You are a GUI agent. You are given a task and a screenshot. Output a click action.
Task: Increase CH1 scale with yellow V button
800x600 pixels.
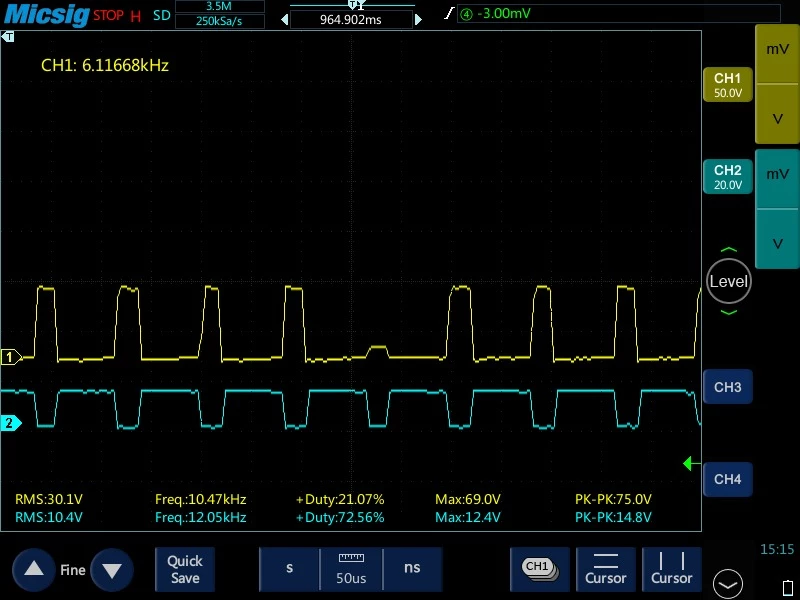(777, 114)
